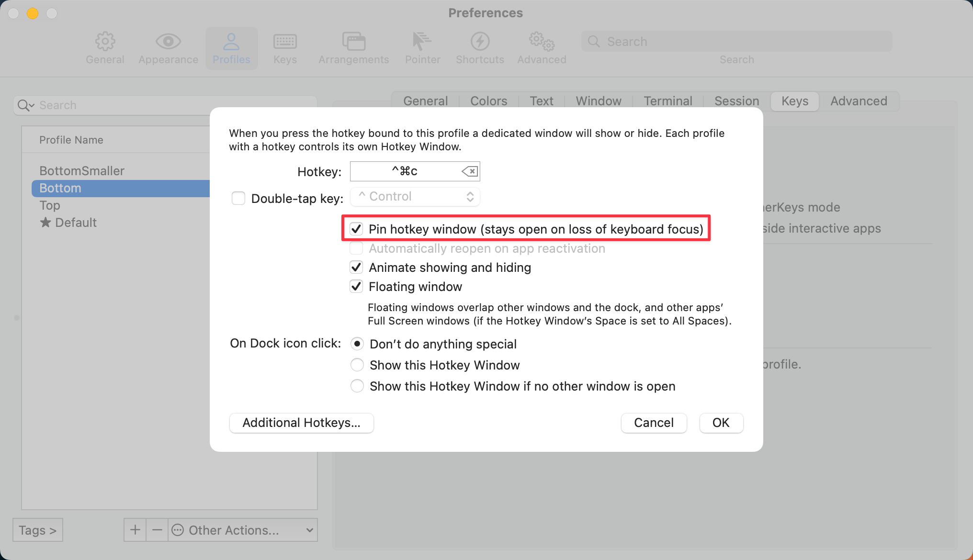Open the Pointer cursor icon

click(x=422, y=42)
